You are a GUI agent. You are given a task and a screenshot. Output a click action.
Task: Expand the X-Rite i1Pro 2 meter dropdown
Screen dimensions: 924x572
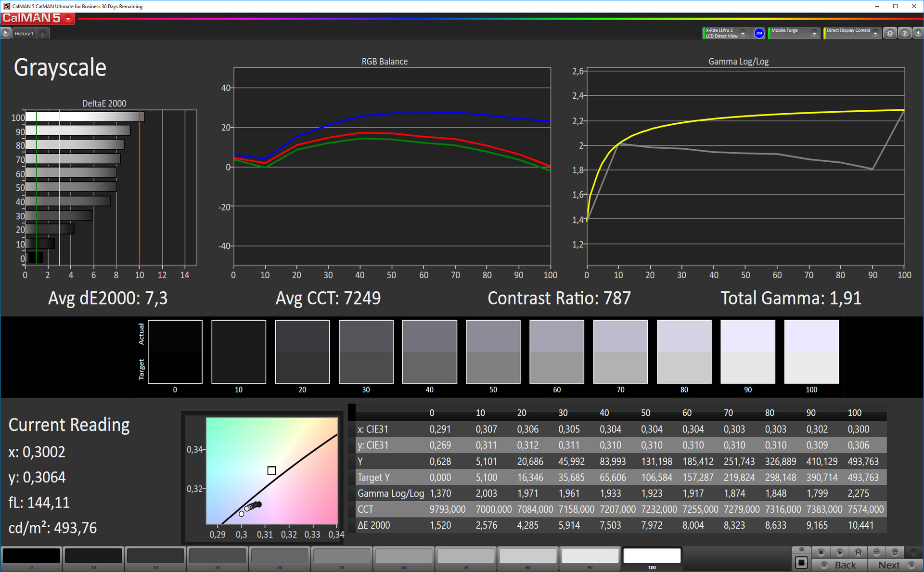(743, 33)
